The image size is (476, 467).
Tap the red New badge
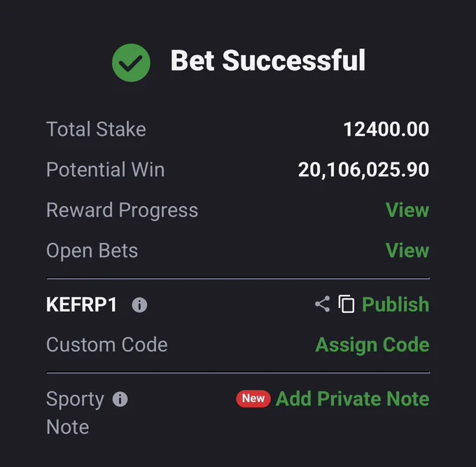[x=253, y=398]
